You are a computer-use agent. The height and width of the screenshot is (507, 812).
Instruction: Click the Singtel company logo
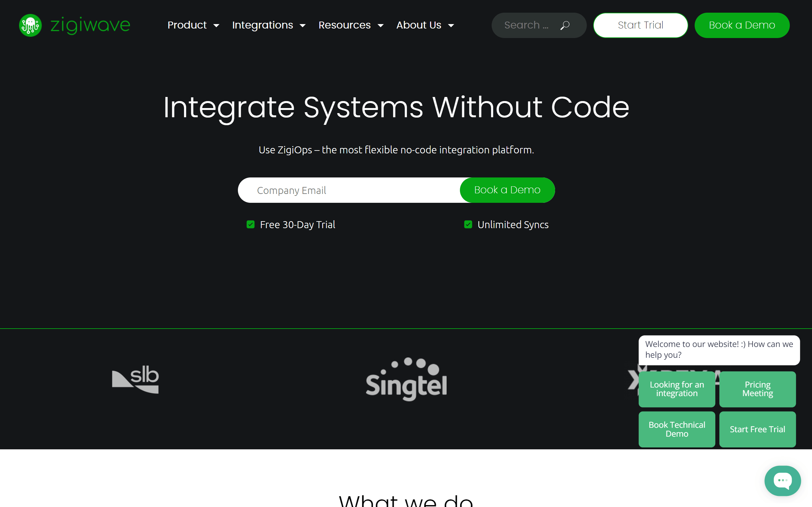[x=406, y=380]
